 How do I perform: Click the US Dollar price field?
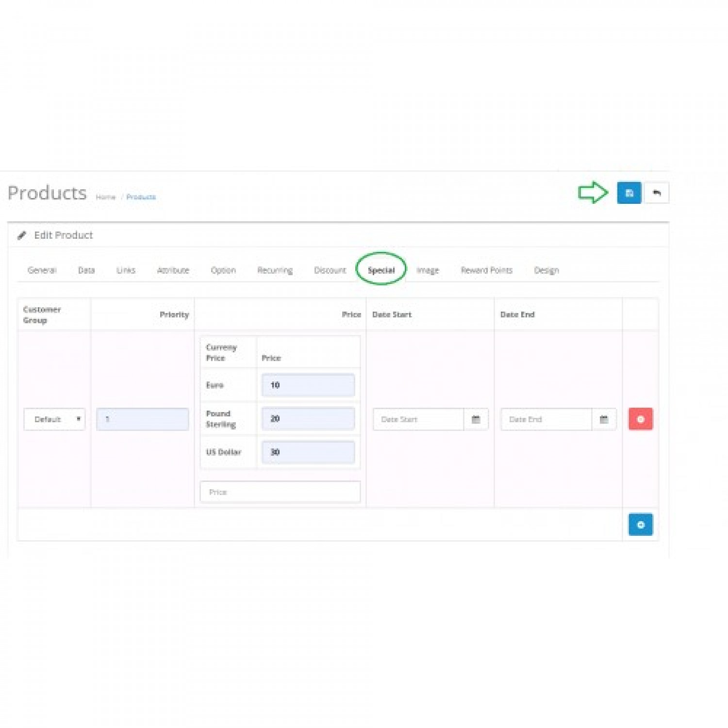click(x=308, y=452)
